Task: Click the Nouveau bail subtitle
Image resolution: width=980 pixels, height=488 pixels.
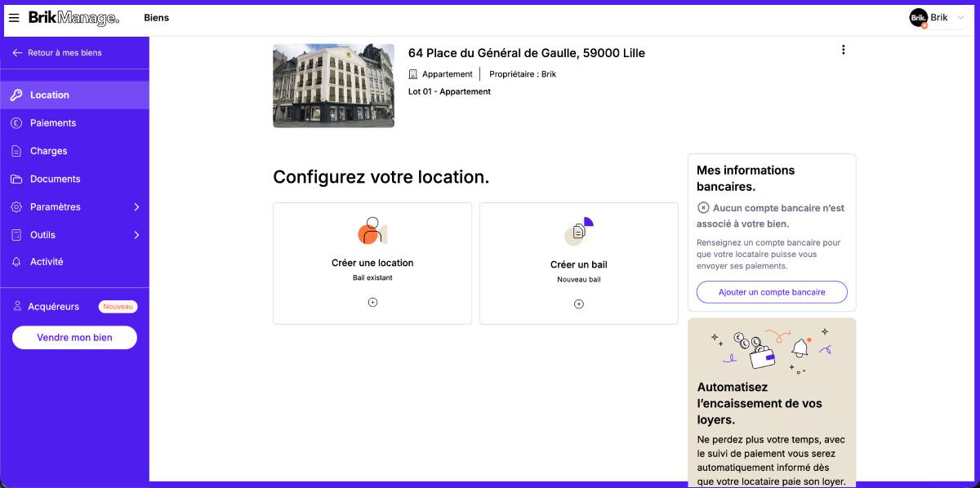Action: [x=579, y=280]
